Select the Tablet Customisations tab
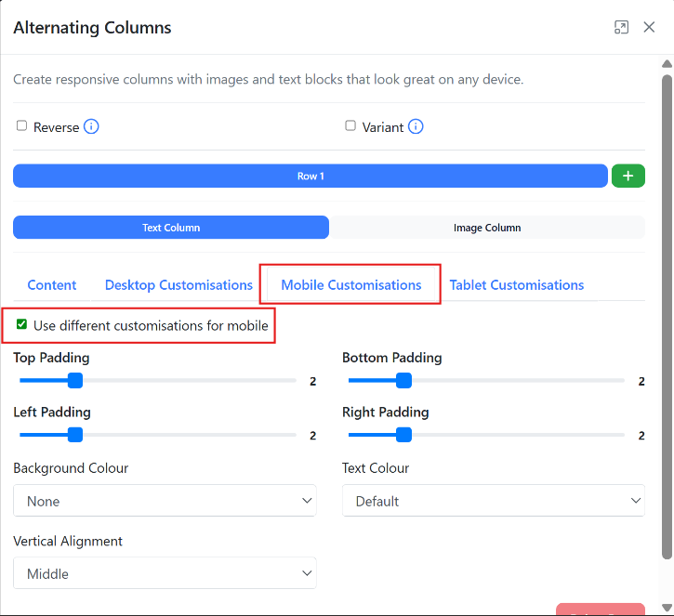The width and height of the screenshot is (674, 616). coord(517,285)
